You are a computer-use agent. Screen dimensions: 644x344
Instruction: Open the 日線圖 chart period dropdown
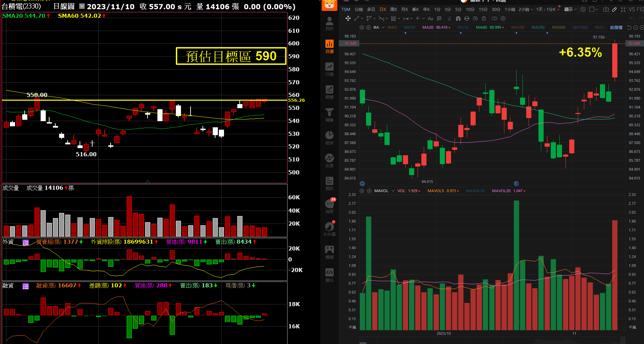pyautogui.click(x=82, y=6)
